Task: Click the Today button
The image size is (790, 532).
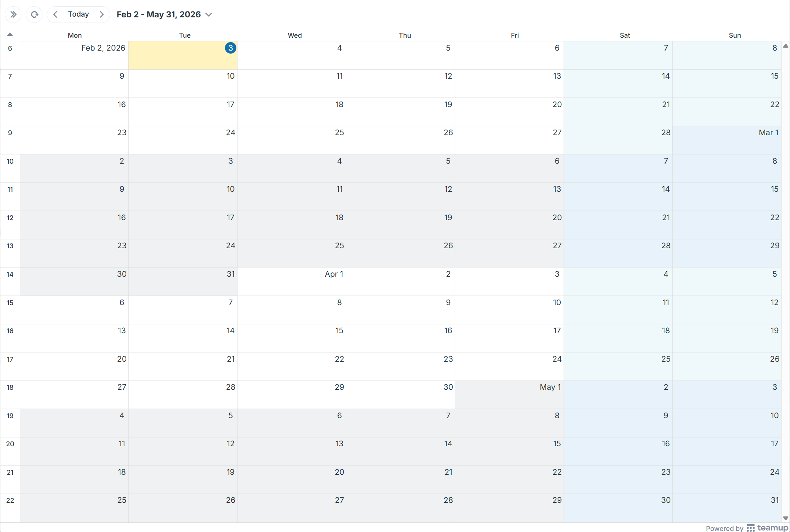Action: coord(78,14)
